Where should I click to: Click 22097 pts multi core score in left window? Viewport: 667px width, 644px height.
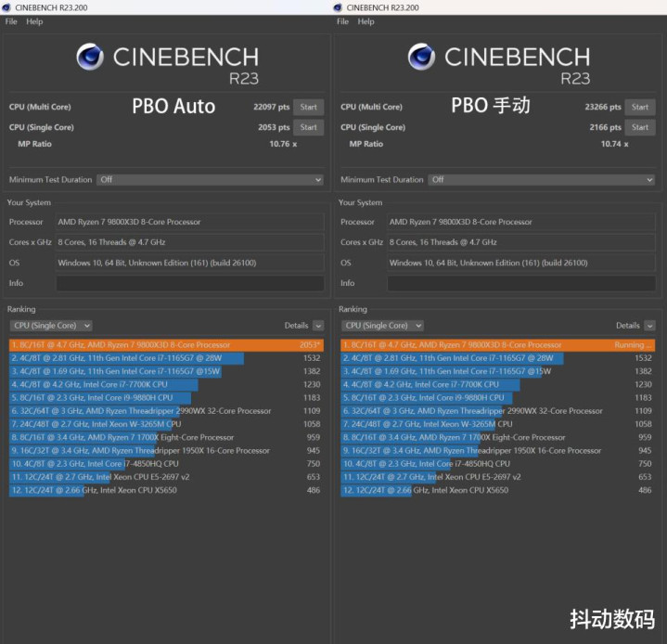(272, 107)
